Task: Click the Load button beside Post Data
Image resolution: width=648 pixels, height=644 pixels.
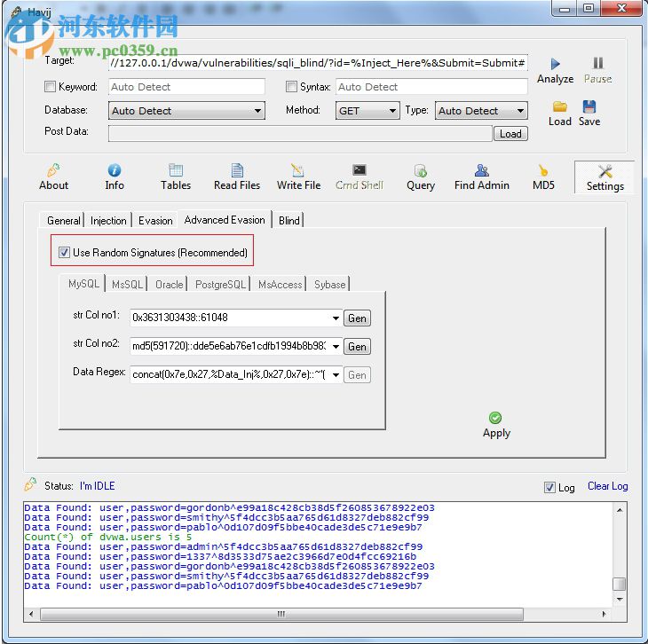Action: (510, 134)
